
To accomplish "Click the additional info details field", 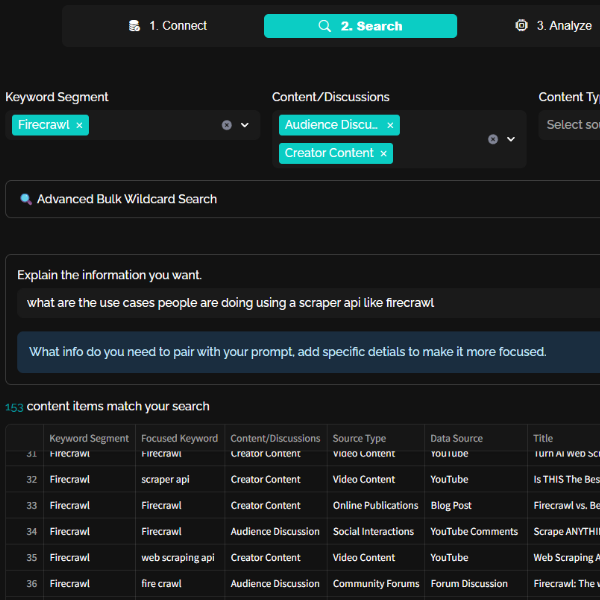I will (x=300, y=352).
